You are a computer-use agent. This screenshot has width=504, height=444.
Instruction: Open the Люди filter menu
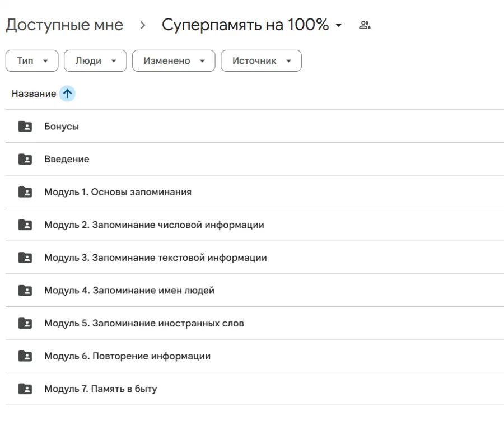(x=95, y=60)
